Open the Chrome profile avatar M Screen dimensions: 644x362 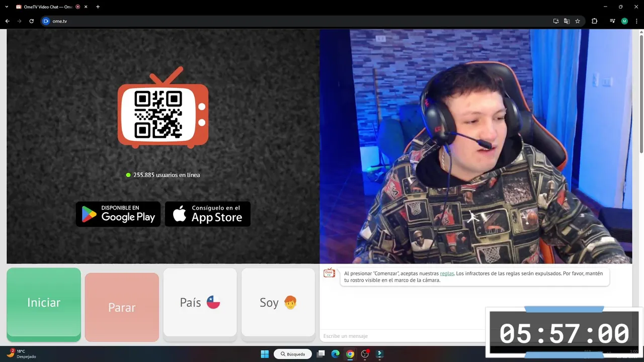624,21
